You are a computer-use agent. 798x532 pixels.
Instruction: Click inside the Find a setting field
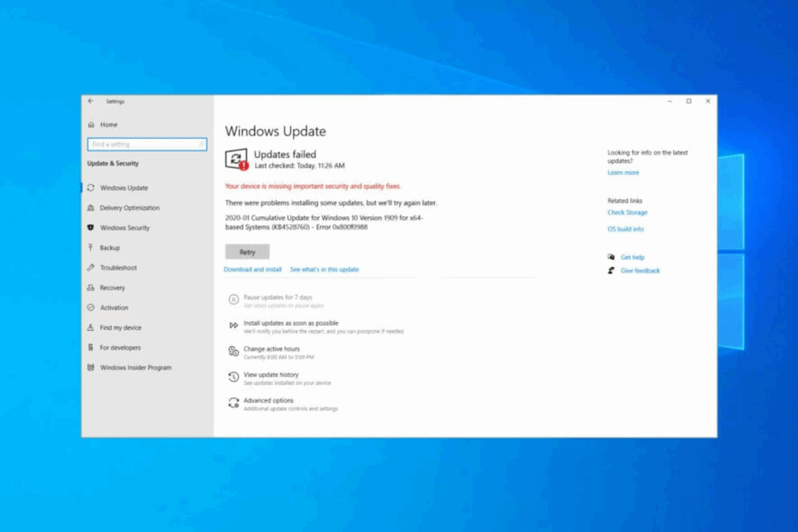[x=147, y=144]
